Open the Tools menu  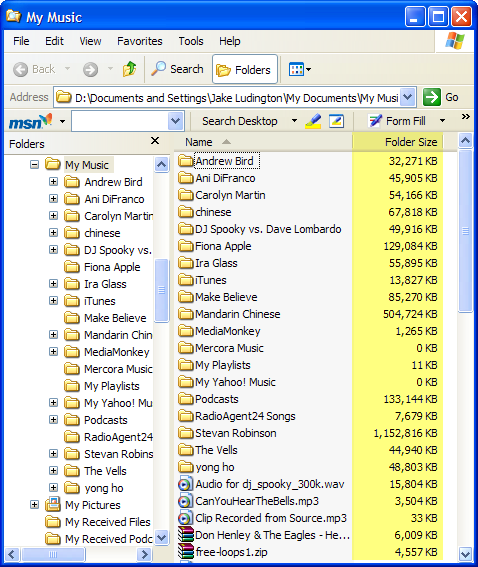pyautogui.click(x=191, y=41)
